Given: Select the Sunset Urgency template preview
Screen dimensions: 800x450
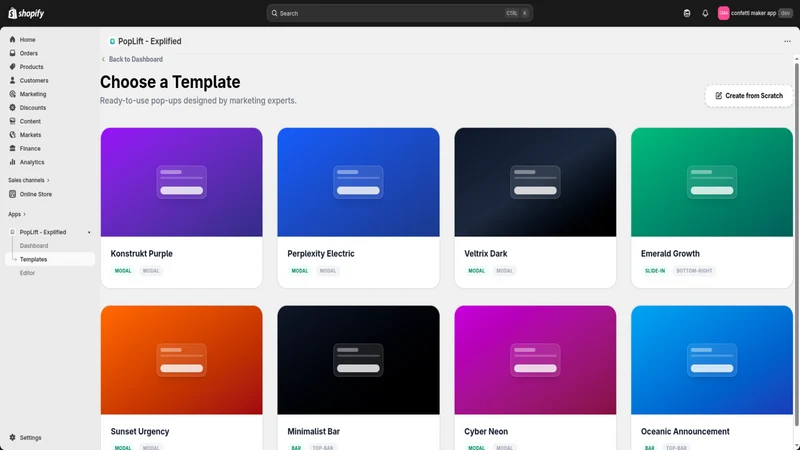Looking at the screenshot, I should 182,360.
